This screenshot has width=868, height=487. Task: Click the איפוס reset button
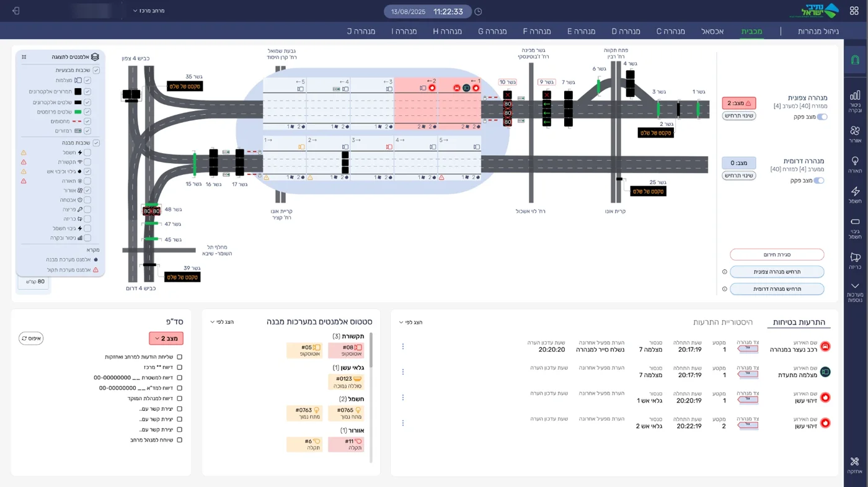[31, 339]
